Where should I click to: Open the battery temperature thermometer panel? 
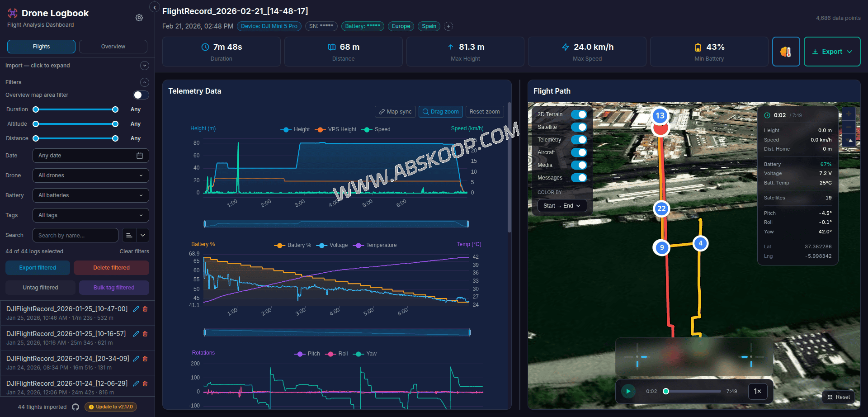coord(786,51)
